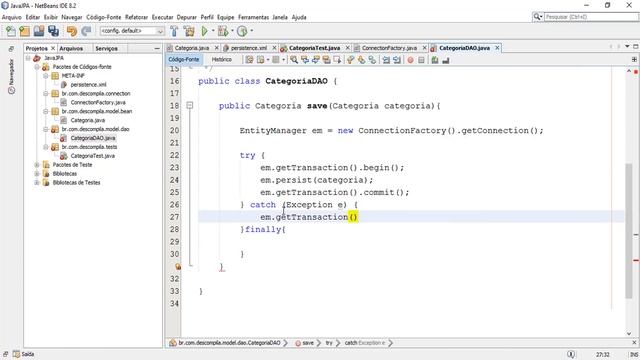Toggle Rectangular Selection in editor toolbar
The image size is (640, 360).
[x=337, y=60]
